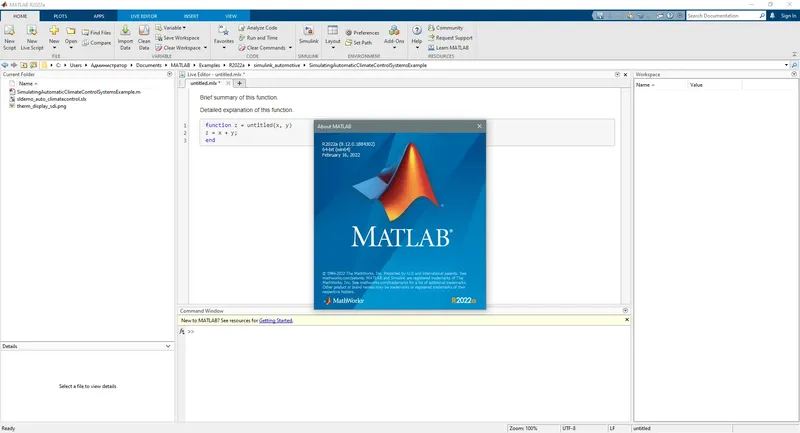Open MATLAB Preferences

coord(362,33)
